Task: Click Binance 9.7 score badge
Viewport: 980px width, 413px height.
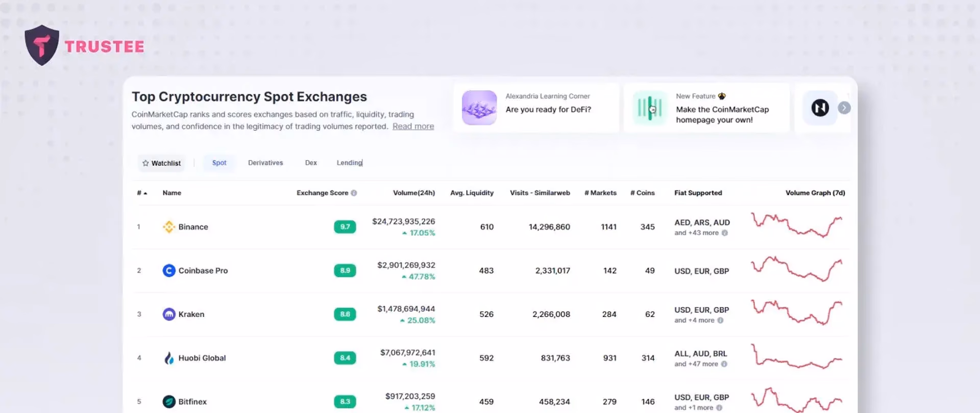Action: click(345, 227)
